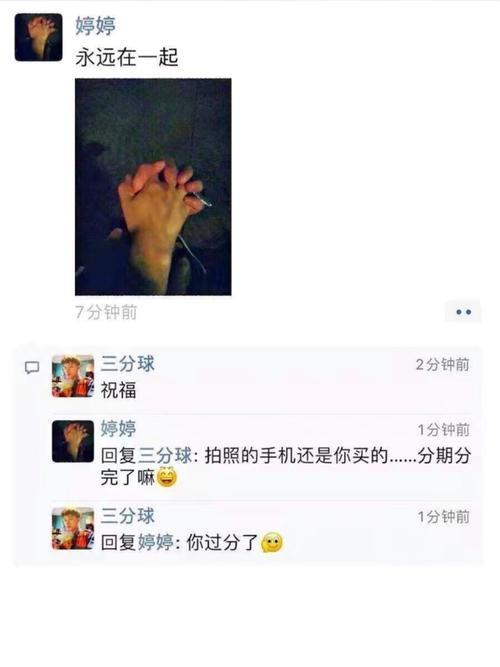Tap the 你过分了 comment to reply
500x667 pixels.
coord(222,542)
